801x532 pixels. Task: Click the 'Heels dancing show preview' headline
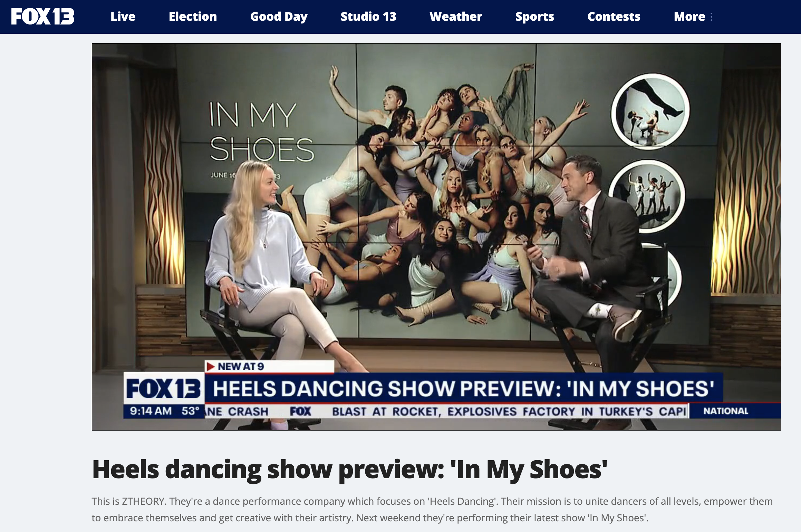(349, 470)
